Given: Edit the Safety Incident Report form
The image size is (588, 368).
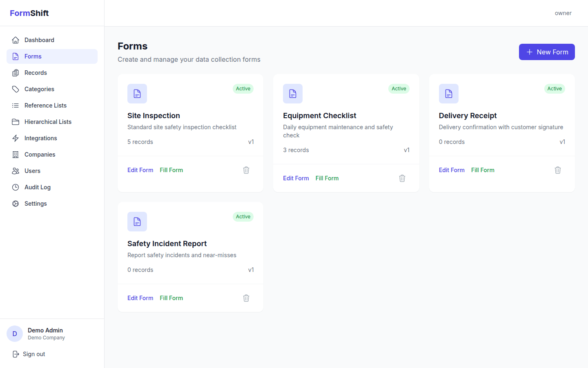Looking at the screenshot, I should coord(140,298).
